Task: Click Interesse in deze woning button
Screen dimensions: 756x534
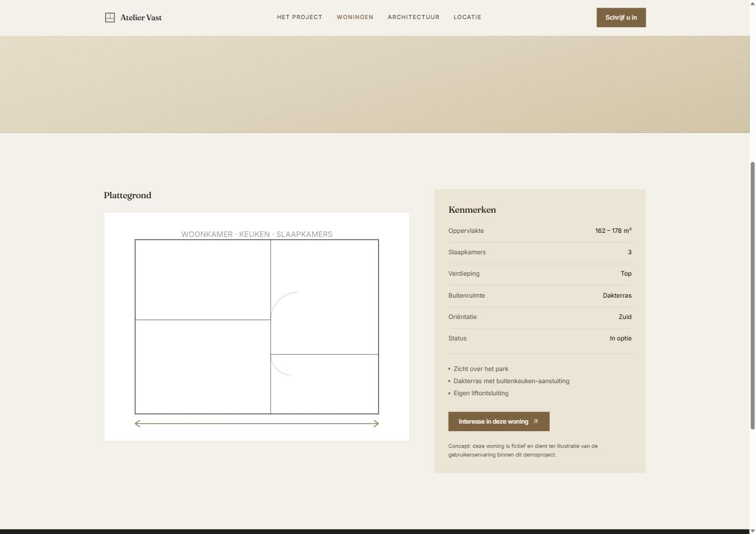Action: [x=499, y=421]
